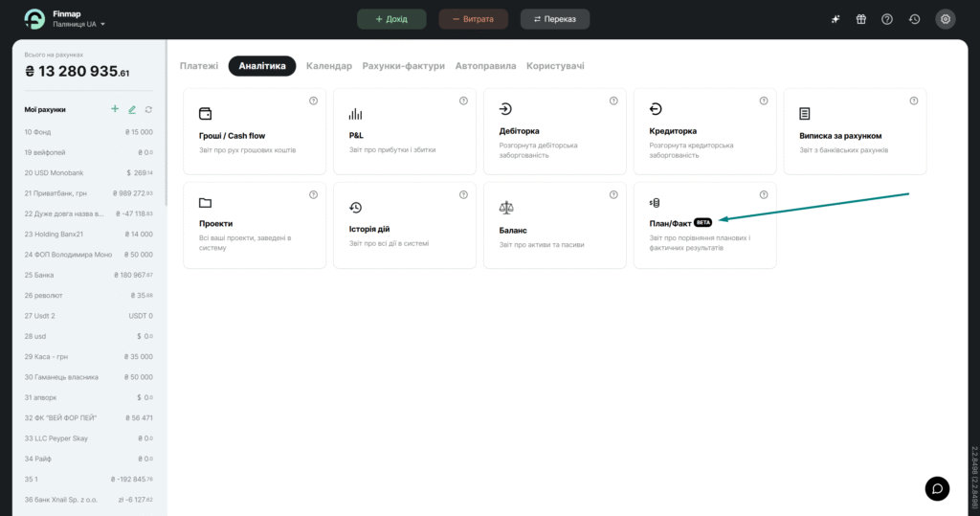Viewport: 980px width, 516px height.
Task: Click the sparkle AI icon in header
Action: click(835, 19)
